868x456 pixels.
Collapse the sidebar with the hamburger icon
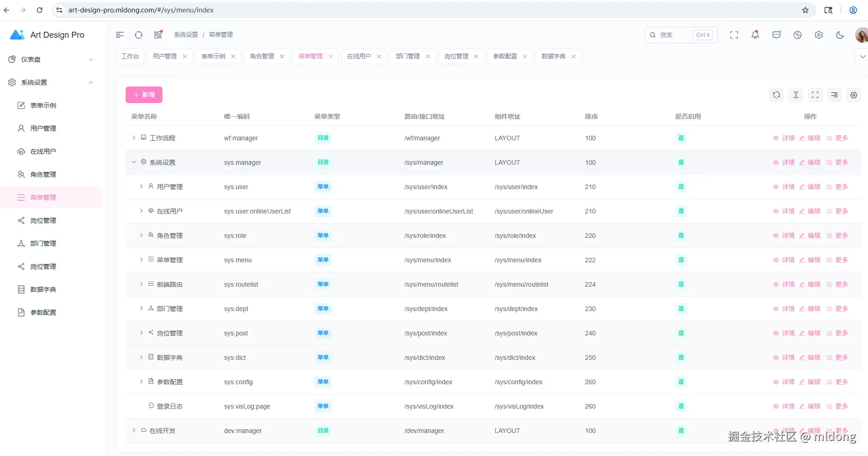[120, 35]
